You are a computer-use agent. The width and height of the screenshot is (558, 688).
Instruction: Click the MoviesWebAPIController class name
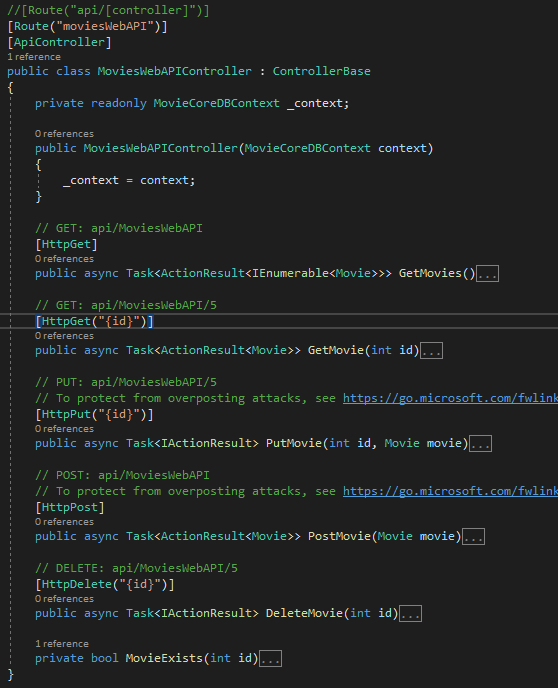coord(175,71)
